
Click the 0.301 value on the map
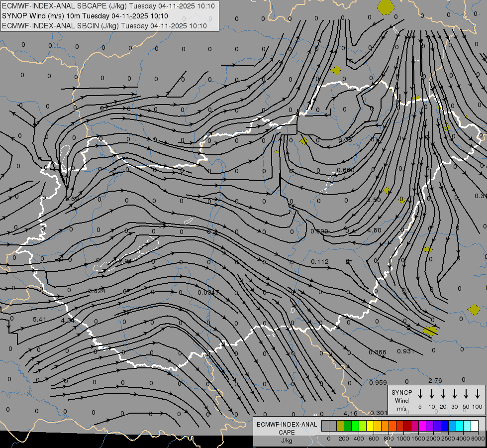(379, 413)
